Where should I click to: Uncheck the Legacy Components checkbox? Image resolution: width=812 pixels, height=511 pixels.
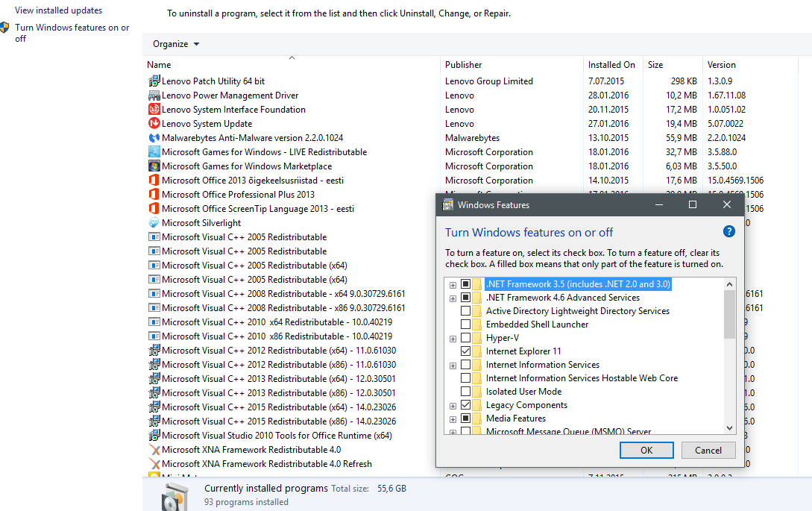(465, 405)
